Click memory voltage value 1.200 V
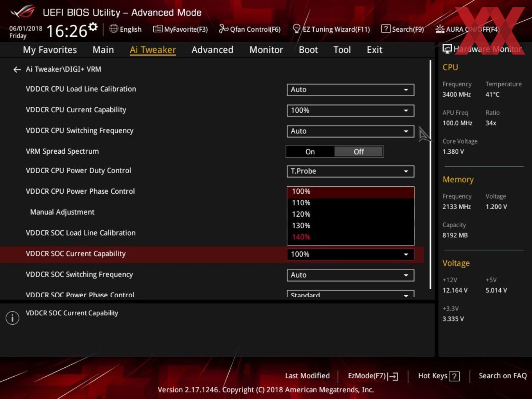This screenshot has height=399, width=532. coord(496,207)
